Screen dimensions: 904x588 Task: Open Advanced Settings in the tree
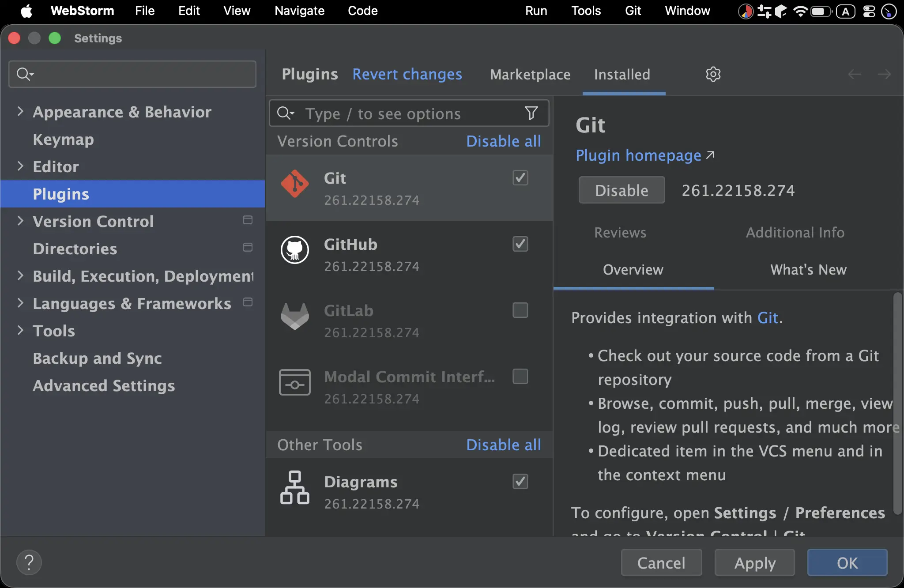pyautogui.click(x=104, y=385)
